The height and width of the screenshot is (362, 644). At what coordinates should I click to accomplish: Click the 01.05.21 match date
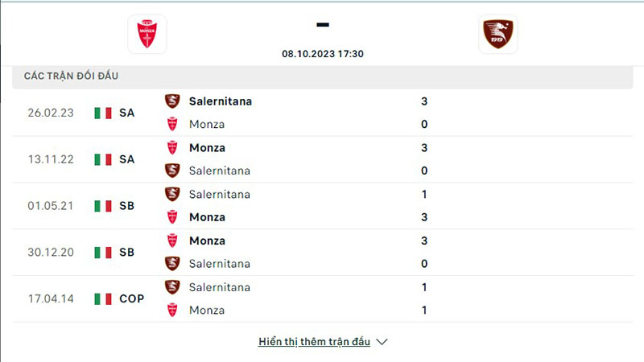[x=50, y=206]
